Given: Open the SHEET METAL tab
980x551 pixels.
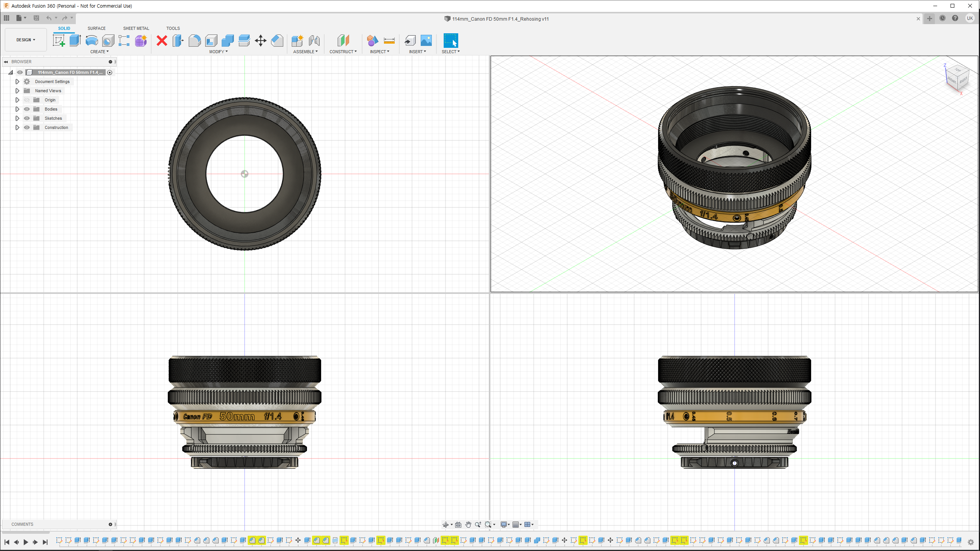Looking at the screenshot, I should coord(136,28).
